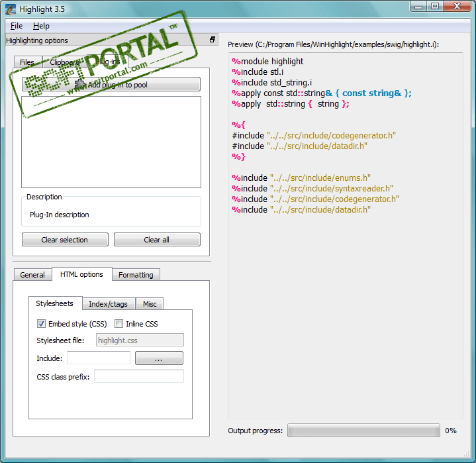Undock the Highlighting options panel
The height and width of the screenshot is (463, 476).
(x=213, y=40)
